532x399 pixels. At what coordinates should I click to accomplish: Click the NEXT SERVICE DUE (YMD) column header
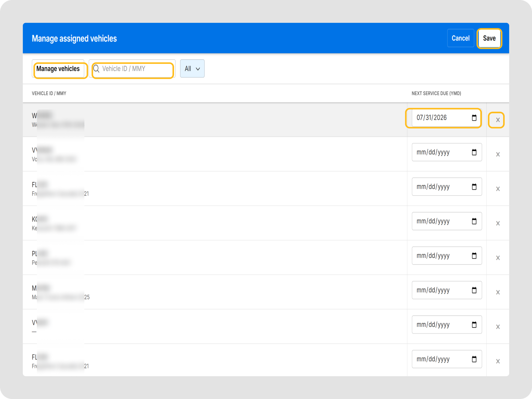[x=436, y=93]
